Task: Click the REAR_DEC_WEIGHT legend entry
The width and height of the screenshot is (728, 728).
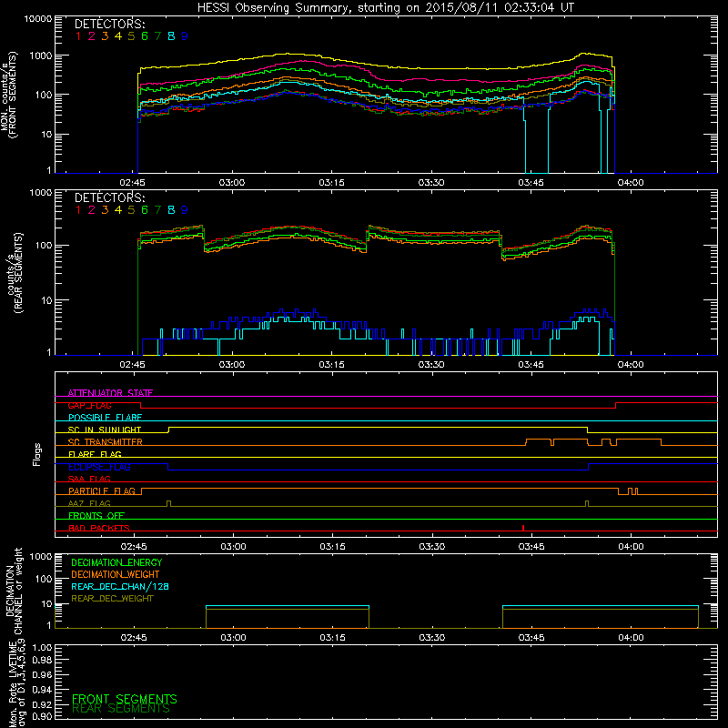Action: (112, 599)
